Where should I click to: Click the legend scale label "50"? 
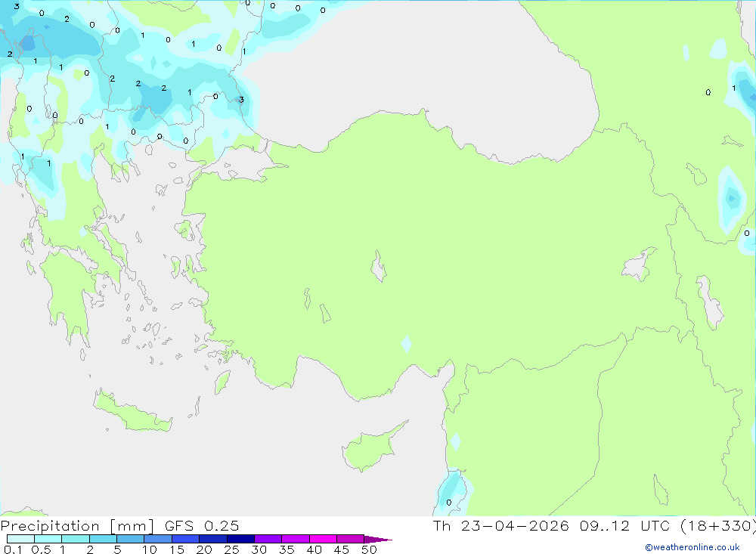tap(370, 549)
